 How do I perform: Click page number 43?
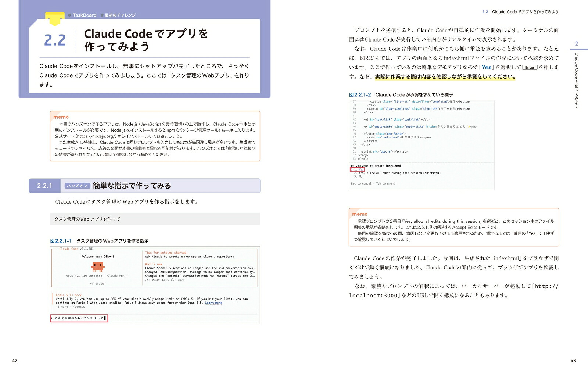(x=573, y=361)
